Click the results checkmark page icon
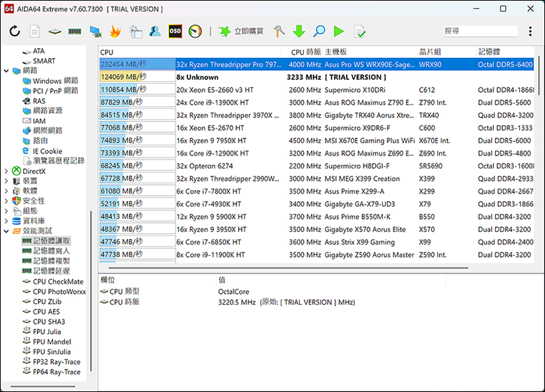Image resolution: width=545 pixels, height=392 pixels. pos(360,31)
